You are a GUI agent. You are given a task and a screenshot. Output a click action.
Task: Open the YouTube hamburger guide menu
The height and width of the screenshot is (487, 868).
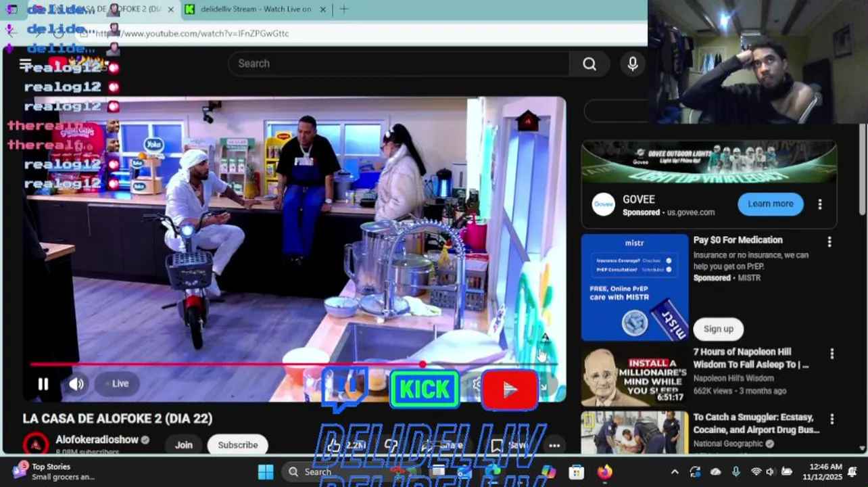click(25, 65)
